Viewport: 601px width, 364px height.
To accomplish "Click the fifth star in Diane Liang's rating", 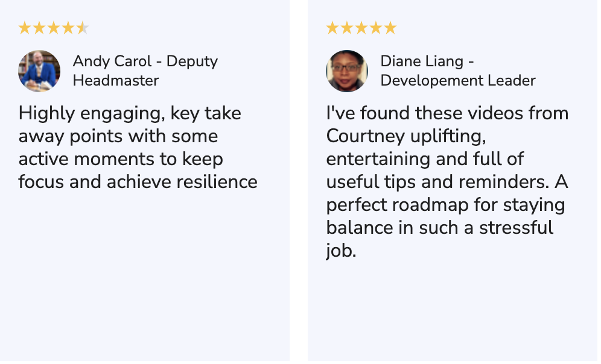I will [x=390, y=28].
